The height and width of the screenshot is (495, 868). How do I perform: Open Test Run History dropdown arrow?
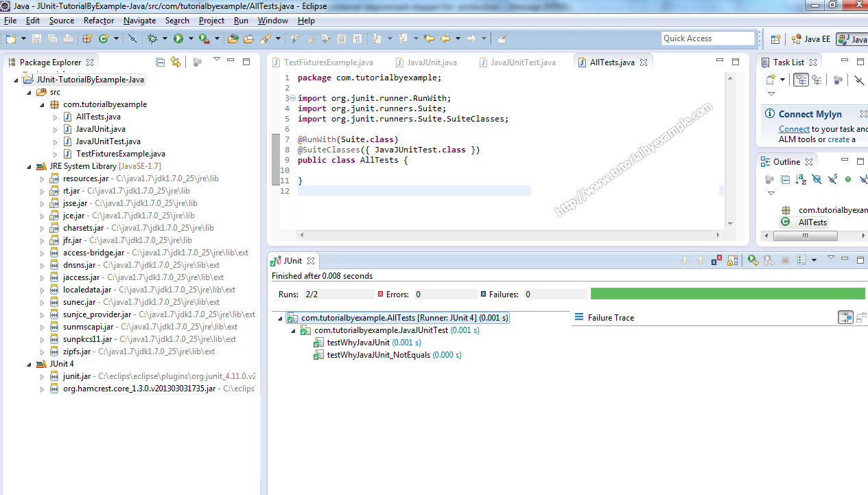pyautogui.click(x=814, y=260)
